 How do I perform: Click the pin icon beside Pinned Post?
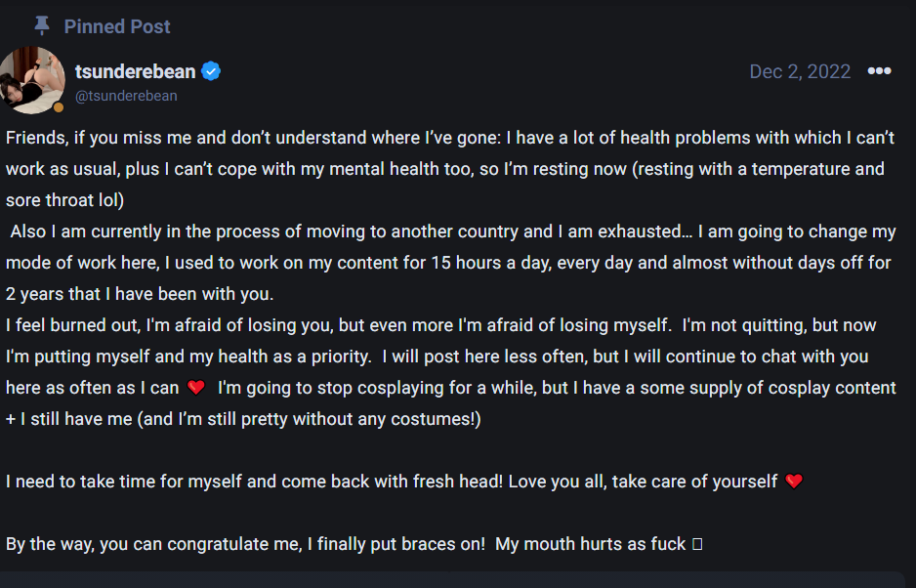(x=41, y=25)
